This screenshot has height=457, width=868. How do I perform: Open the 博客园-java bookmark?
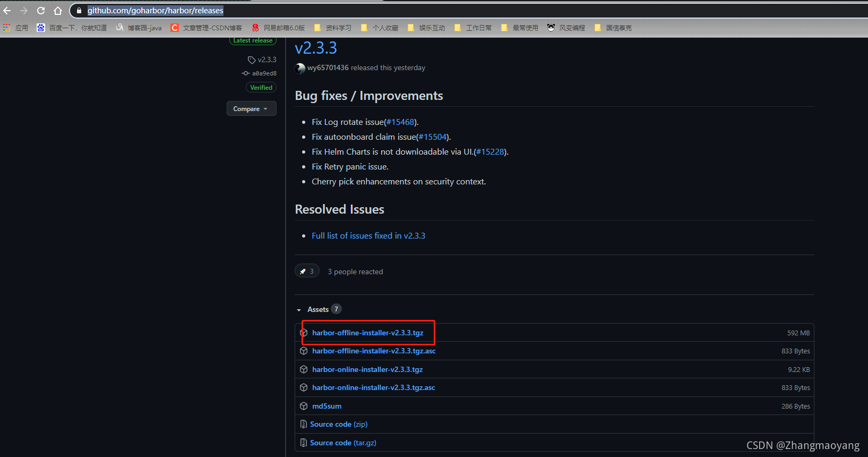(x=139, y=28)
